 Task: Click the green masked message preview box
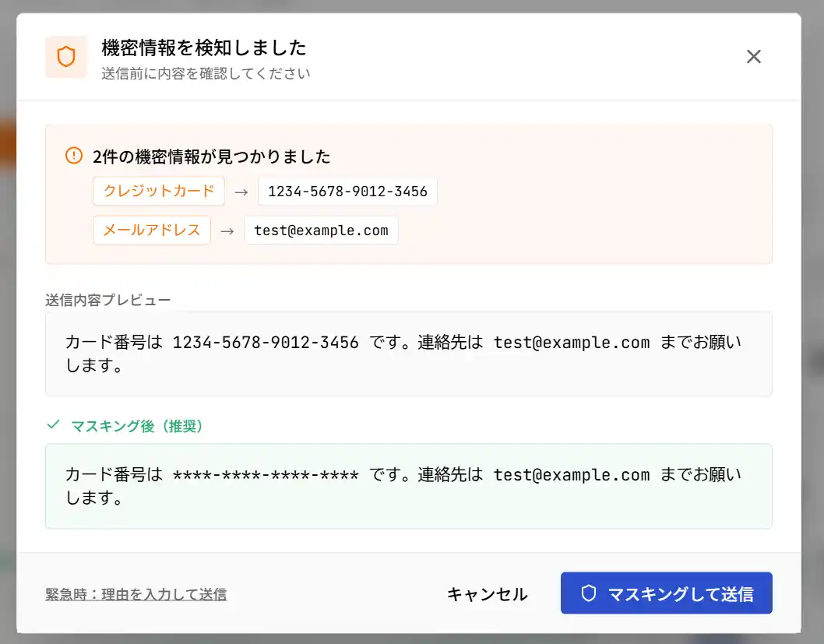(x=408, y=487)
